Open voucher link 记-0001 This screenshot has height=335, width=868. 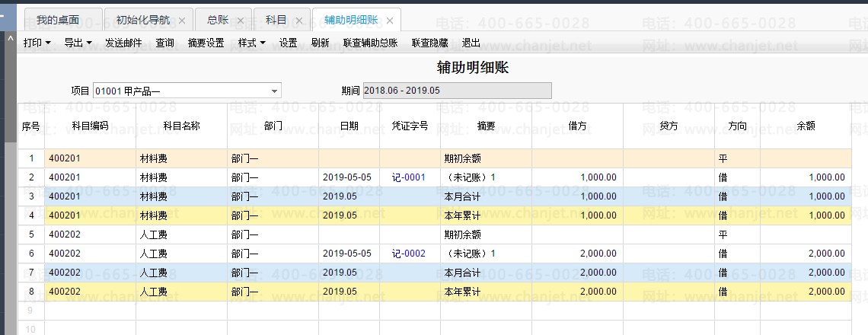408,177
